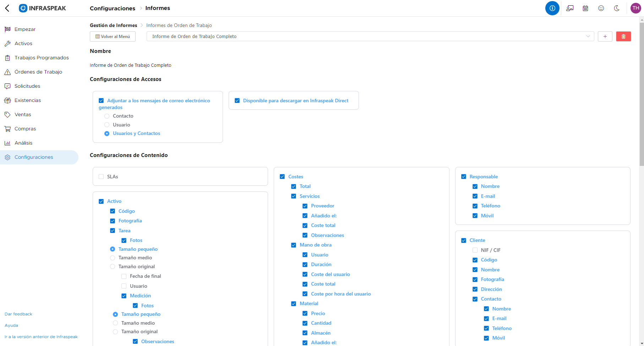The width and height of the screenshot is (644, 346).
Task: Click the back arrow icon
Action: [x=7, y=8]
